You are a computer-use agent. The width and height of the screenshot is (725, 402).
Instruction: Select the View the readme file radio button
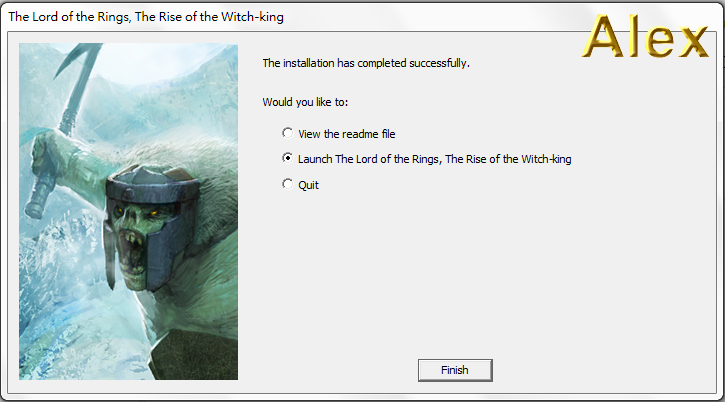click(288, 133)
